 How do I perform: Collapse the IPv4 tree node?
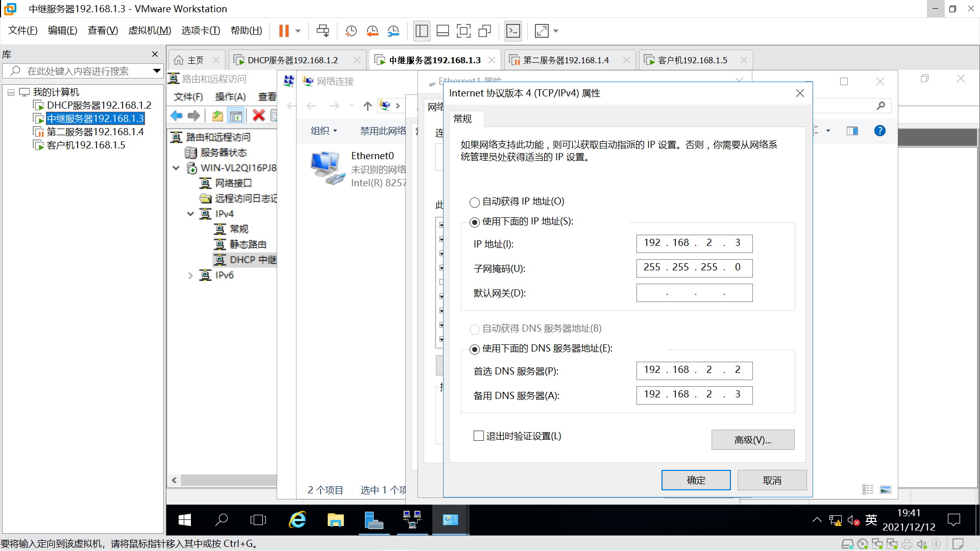tap(190, 214)
